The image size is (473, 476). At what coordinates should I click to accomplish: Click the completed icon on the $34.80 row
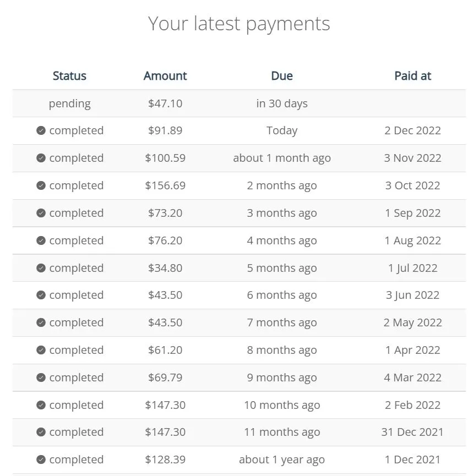41,268
